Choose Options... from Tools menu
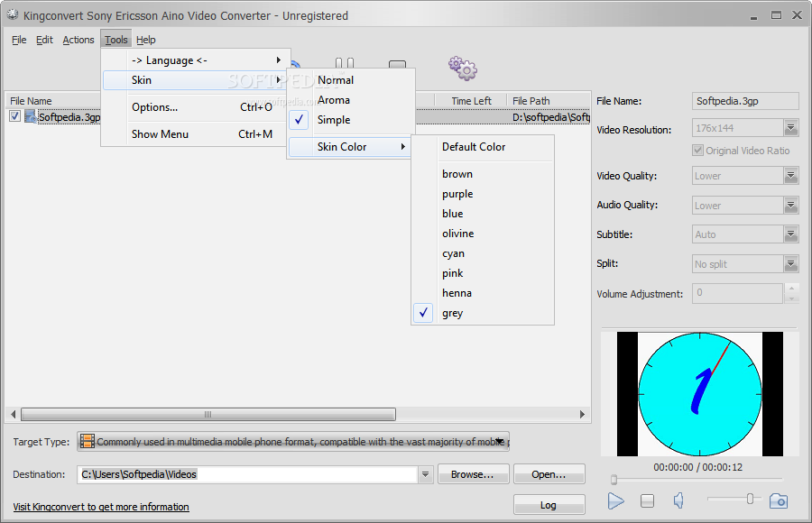The image size is (812, 523). pyautogui.click(x=196, y=107)
